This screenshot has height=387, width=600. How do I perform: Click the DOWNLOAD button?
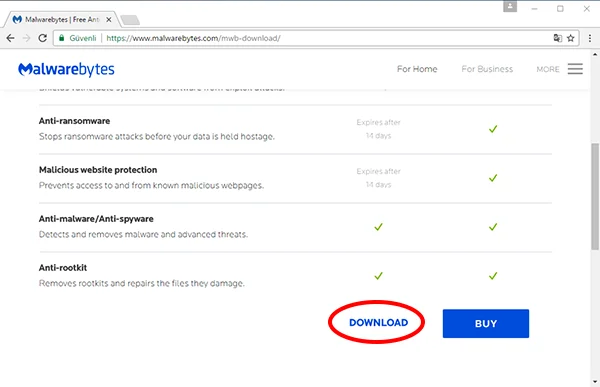click(x=378, y=323)
